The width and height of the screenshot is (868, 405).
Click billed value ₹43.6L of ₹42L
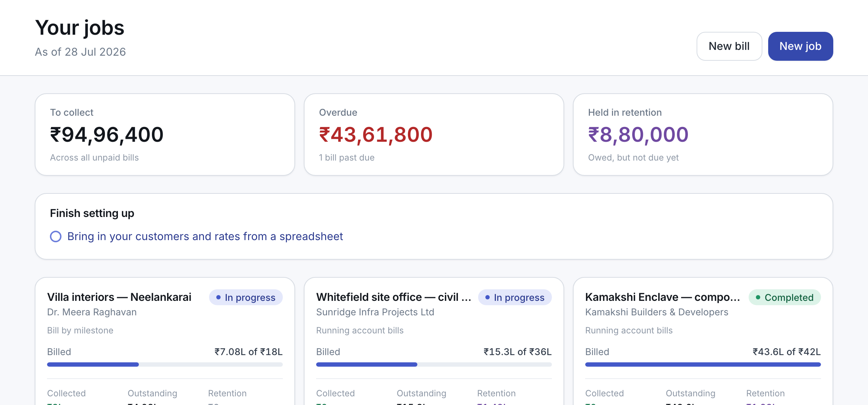coord(787,352)
